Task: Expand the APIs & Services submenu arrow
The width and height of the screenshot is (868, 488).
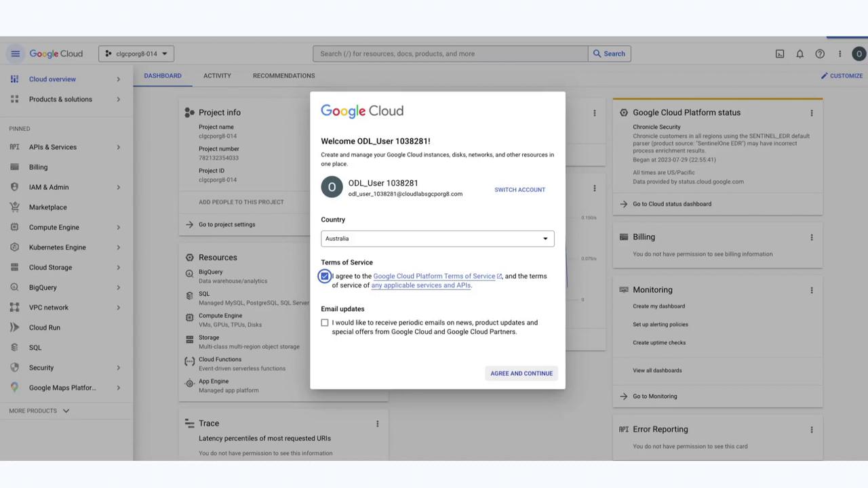Action: (118, 147)
